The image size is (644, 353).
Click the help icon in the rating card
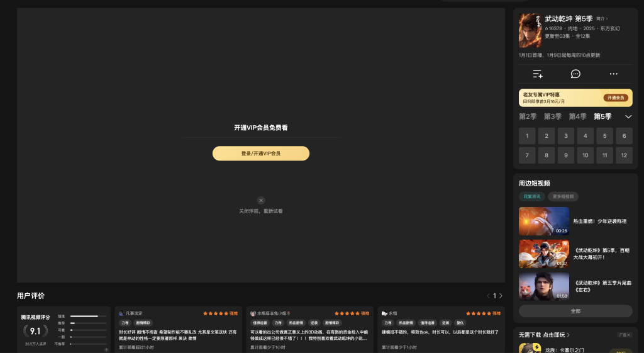(x=106, y=350)
